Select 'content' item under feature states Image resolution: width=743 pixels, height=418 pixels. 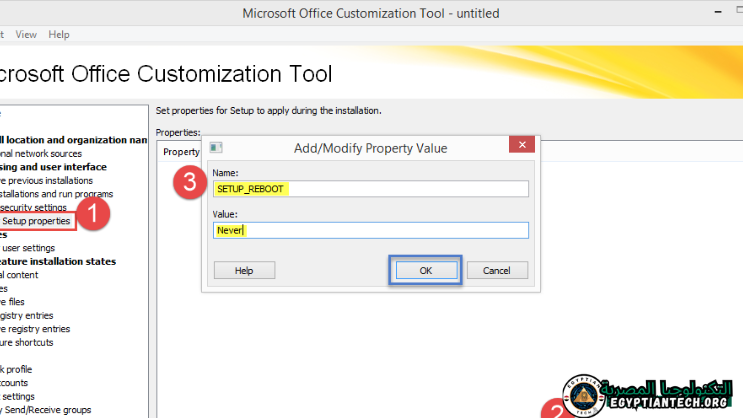[x=19, y=275]
